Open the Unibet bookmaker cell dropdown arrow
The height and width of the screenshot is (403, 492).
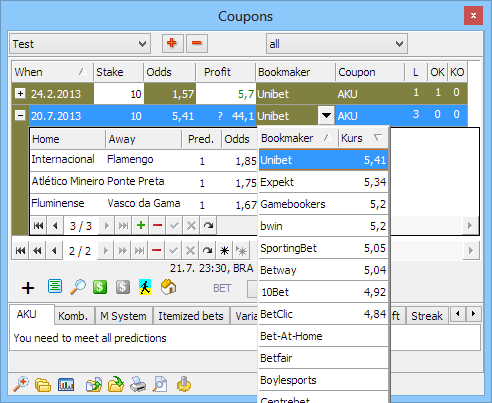(326, 115)
